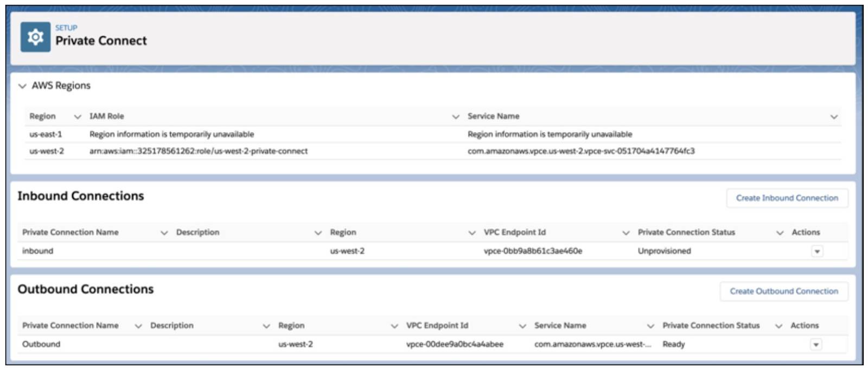Click the Setup gear icon
This screenshot has height=368, width=868.
(35, 37)
